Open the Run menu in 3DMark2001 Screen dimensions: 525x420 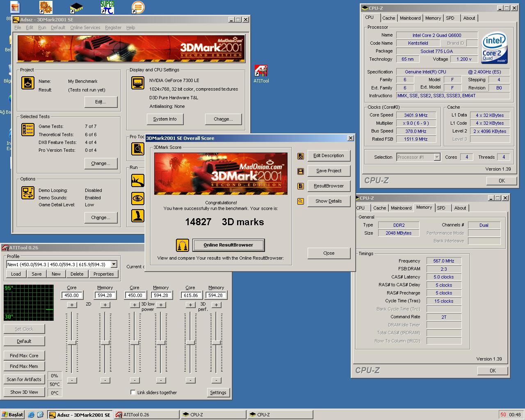tap(42, 27)
